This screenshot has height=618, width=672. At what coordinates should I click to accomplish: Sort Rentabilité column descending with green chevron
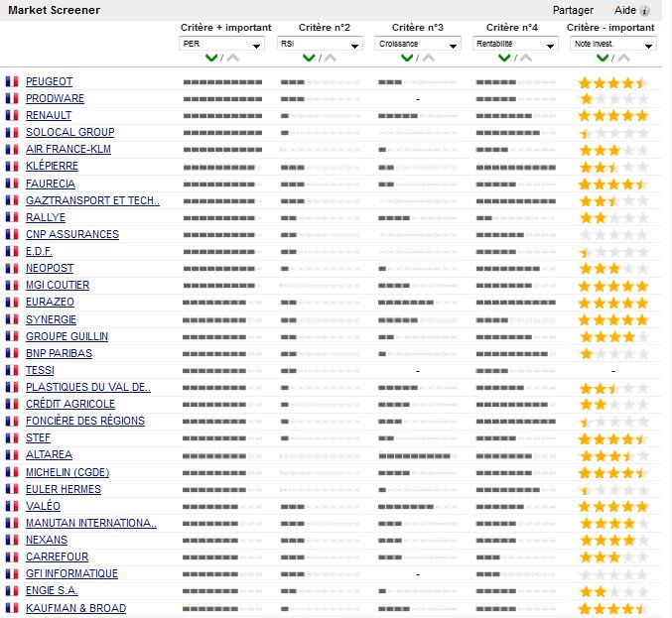pyautogui.click(x=504, y=58)
